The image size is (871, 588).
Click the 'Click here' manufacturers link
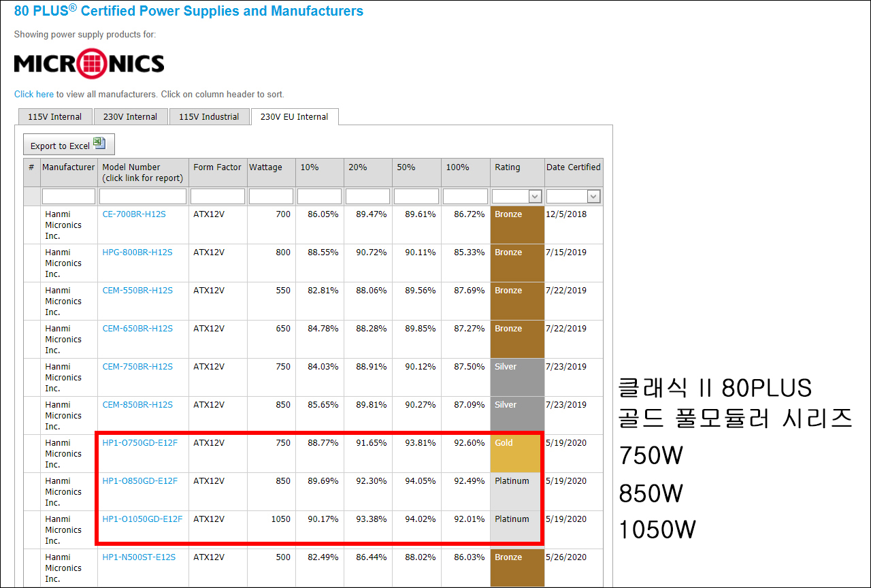point(33,95)
